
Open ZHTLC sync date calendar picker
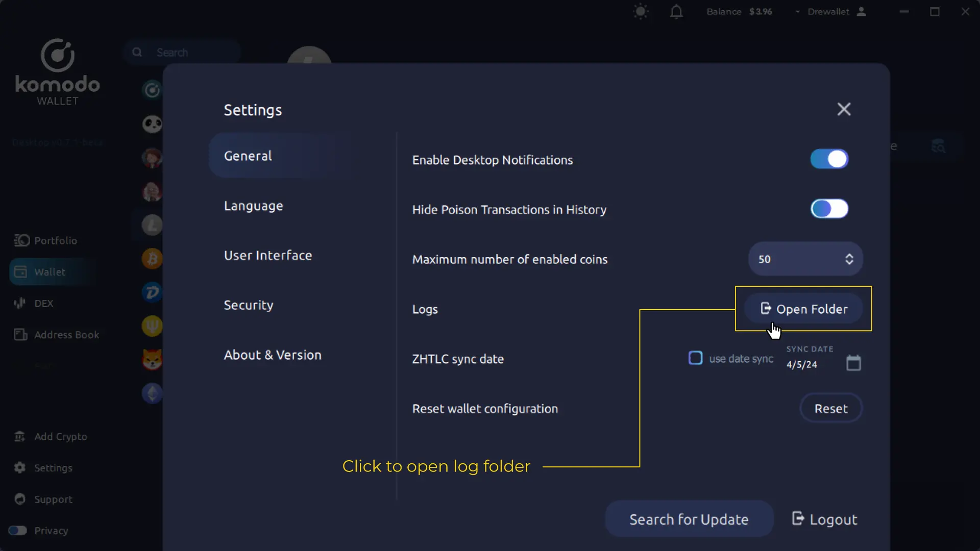point(853,362)
